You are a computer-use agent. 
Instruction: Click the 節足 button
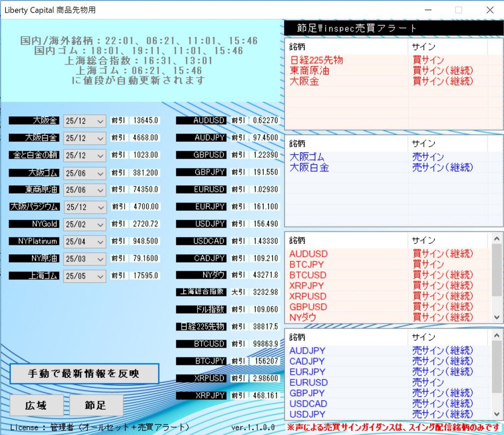pos(96,405)
